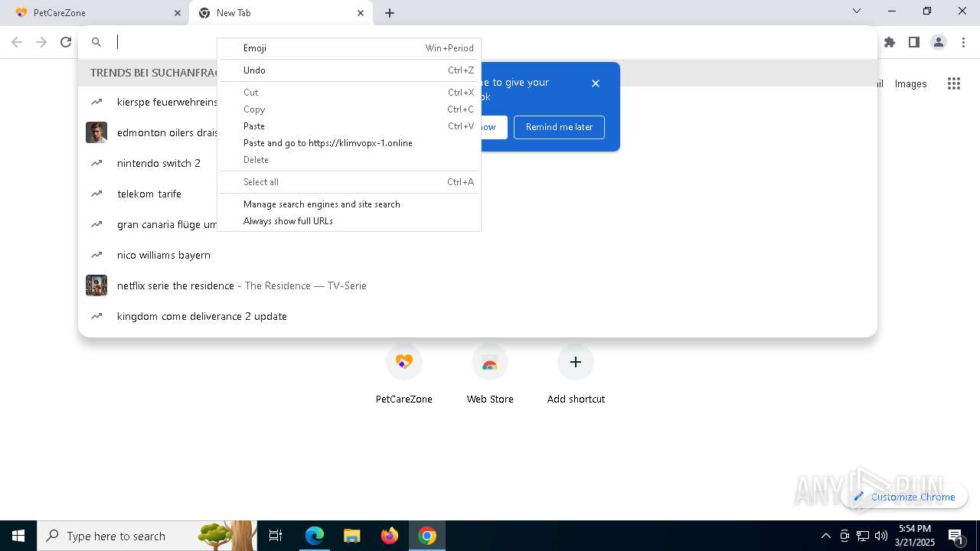Viewport: 980px width, 551px height.
Task: Select suggestion kingdom come deliverance 2 update
Action: click(478, 316)
